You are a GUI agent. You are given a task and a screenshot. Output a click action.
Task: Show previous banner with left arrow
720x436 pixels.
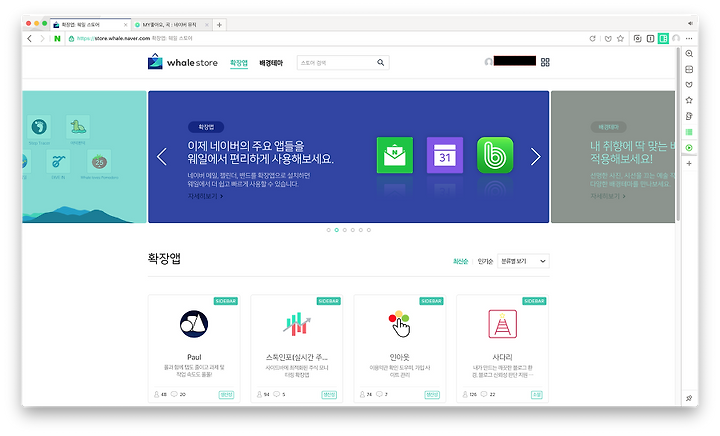click(162, 157)
